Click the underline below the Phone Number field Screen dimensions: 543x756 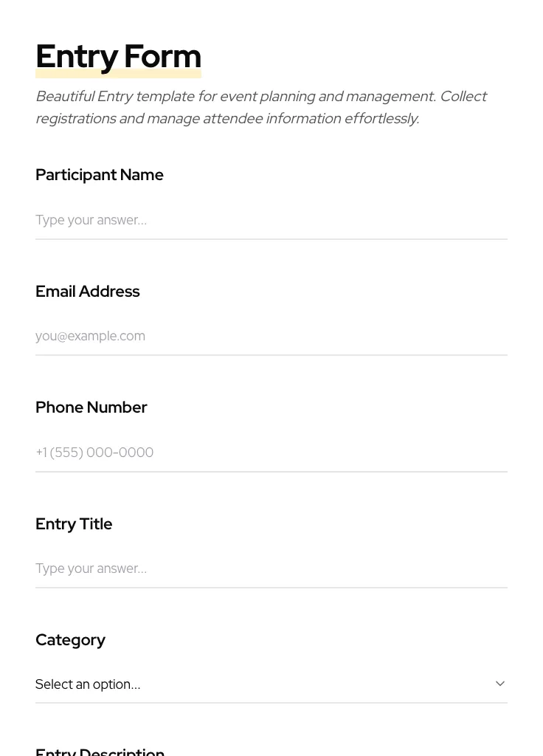coord(271,472)
